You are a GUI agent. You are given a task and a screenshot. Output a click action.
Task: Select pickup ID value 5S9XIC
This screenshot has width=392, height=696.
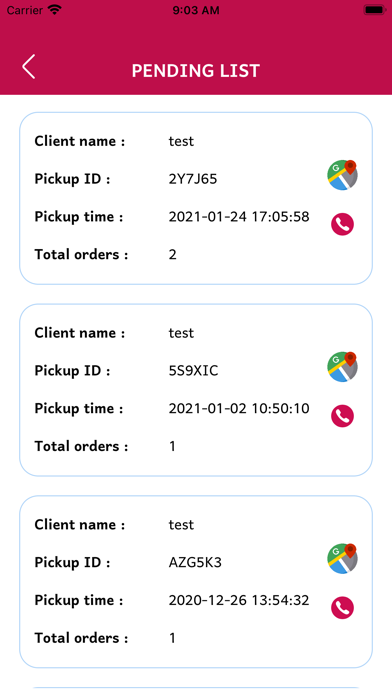pos(193,371)
